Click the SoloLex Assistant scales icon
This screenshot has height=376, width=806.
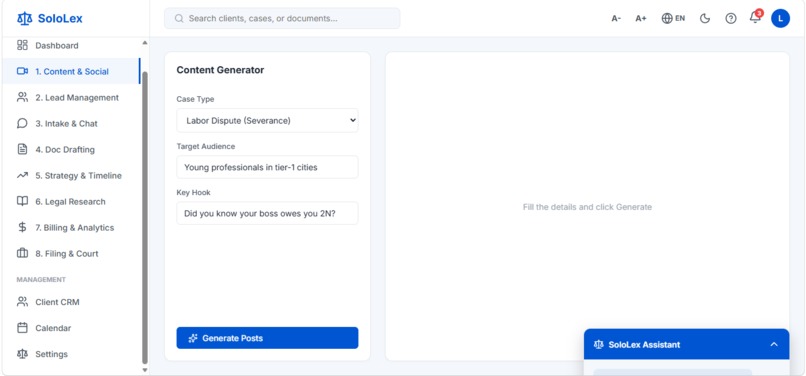pyautogui.click(x=598, y=345)
